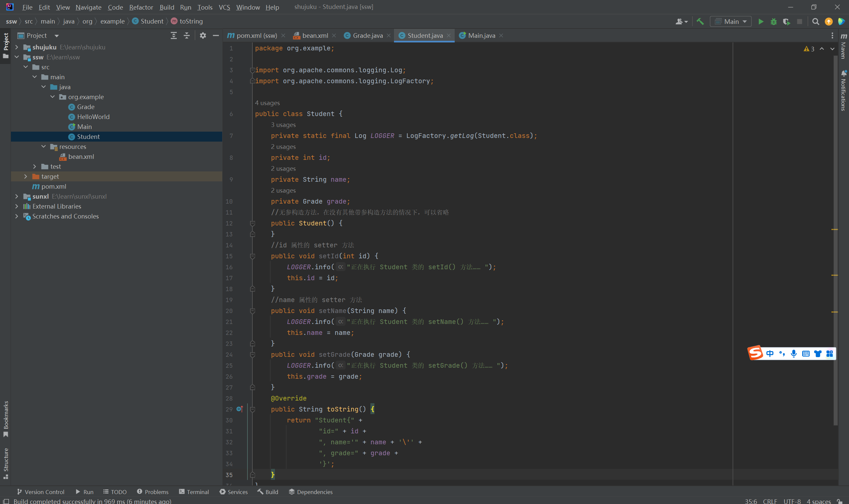This screenshot has height=504, width=849.
Task: Open the Terminal tool window
Action: pos(194,492)
